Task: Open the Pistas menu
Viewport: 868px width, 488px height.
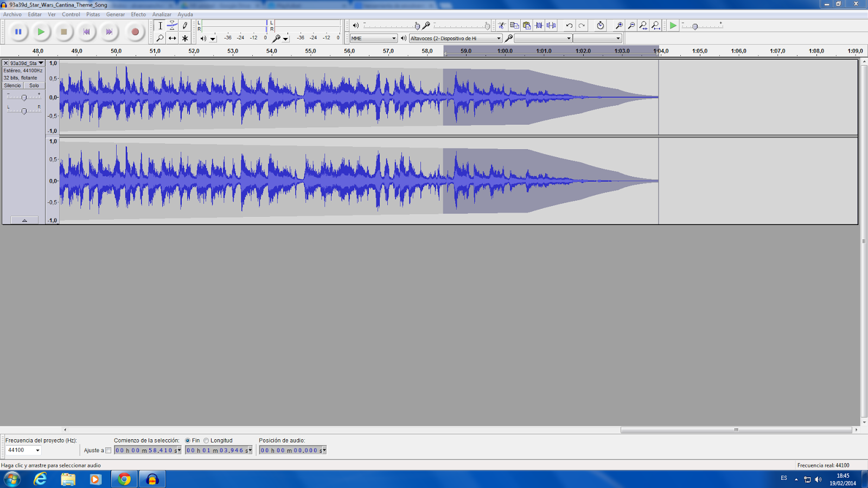Action: click(x=93, y=15)
